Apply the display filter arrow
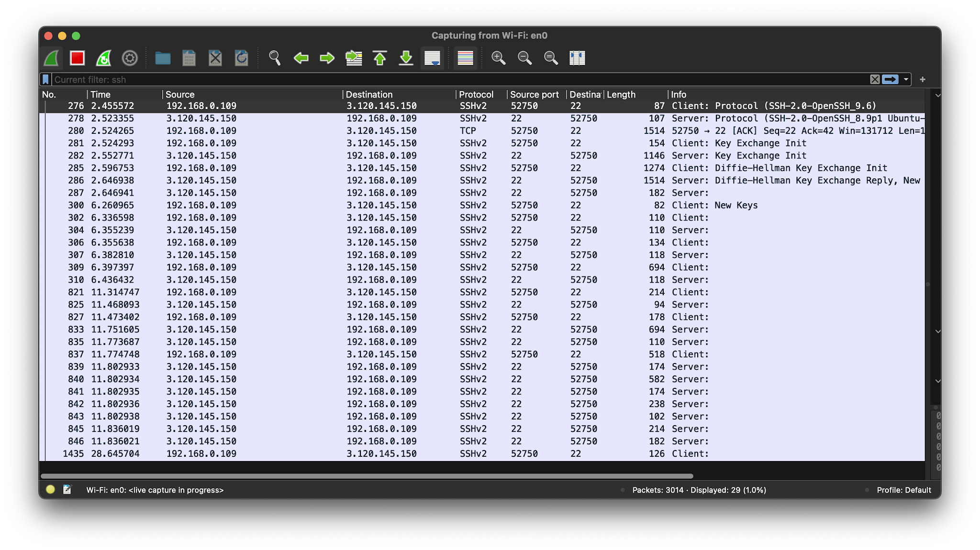The image size is (980, 550). click(x=890, y=79)
